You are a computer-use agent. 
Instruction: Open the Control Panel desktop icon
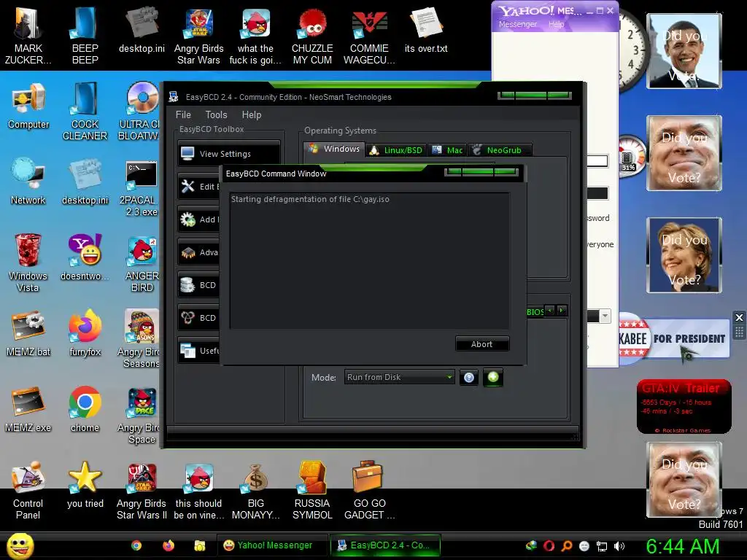[28, 490]
